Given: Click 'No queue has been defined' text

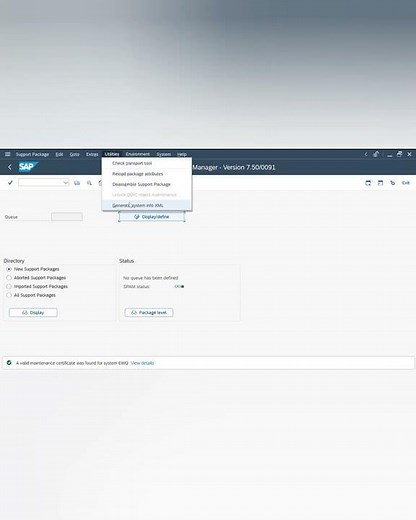Looking at the screenshot, I should [151, 278].
